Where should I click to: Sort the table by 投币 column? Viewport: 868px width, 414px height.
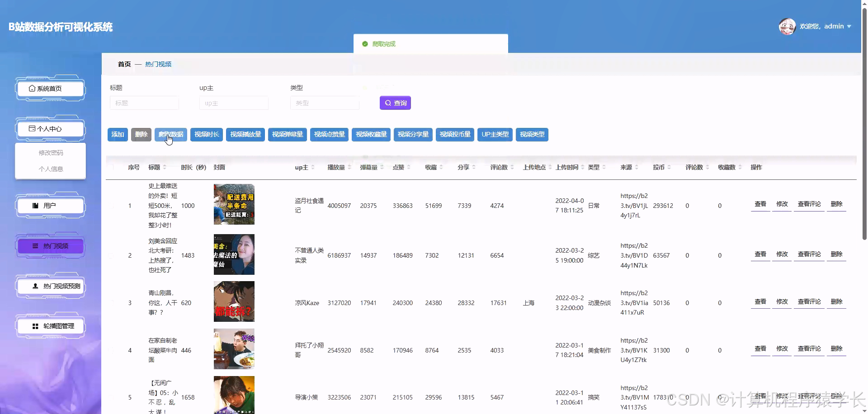(x=669, y=167)
